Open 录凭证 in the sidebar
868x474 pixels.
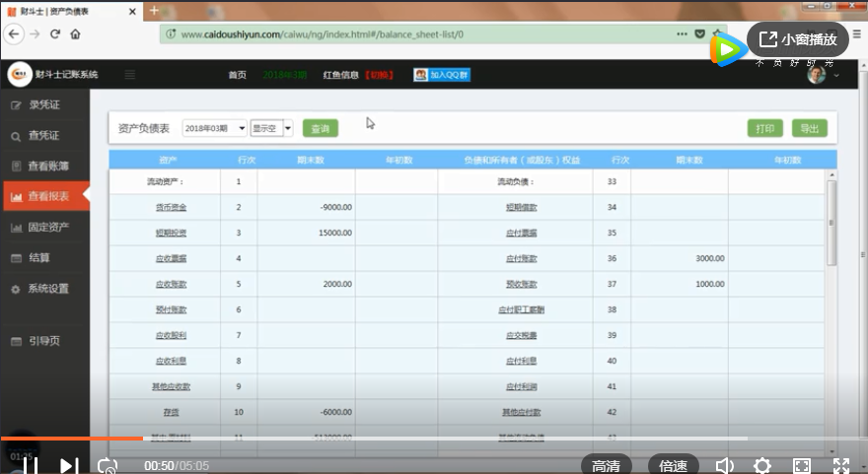tap(44, 105)
